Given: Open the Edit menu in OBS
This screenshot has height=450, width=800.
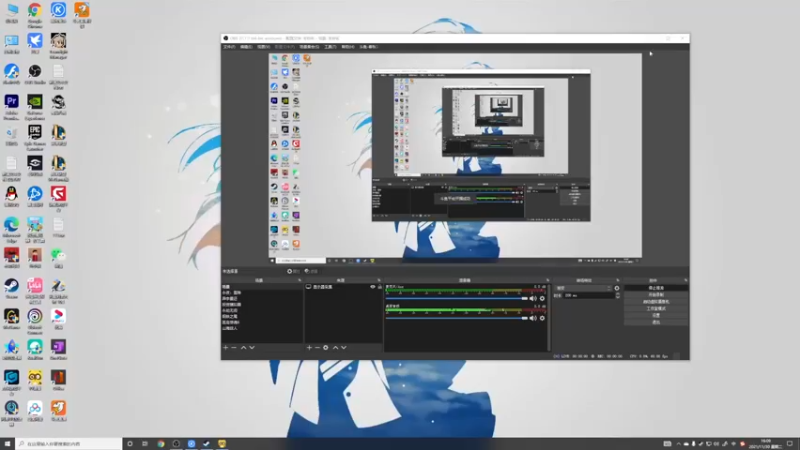Looking at the screenshot, I should [x=246, y=47].
